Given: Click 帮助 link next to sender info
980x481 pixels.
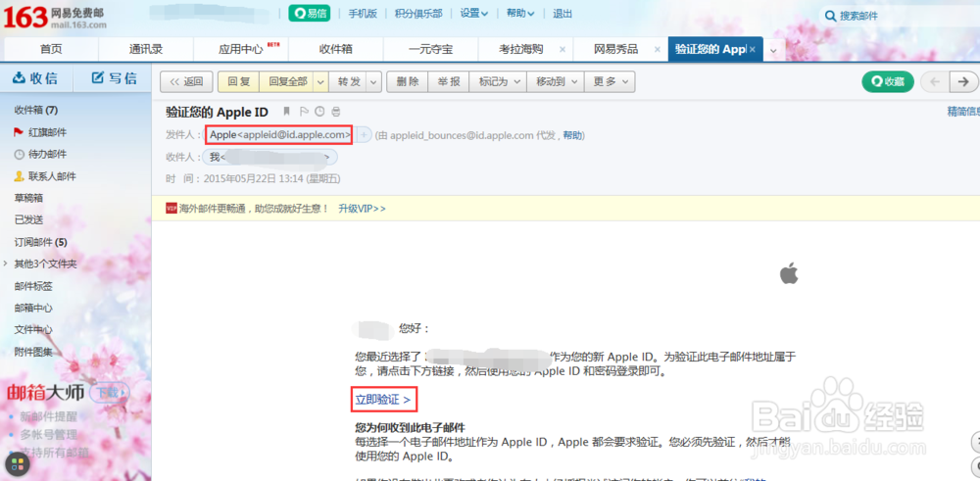Looking at the screenshot, I should point(572,135).
